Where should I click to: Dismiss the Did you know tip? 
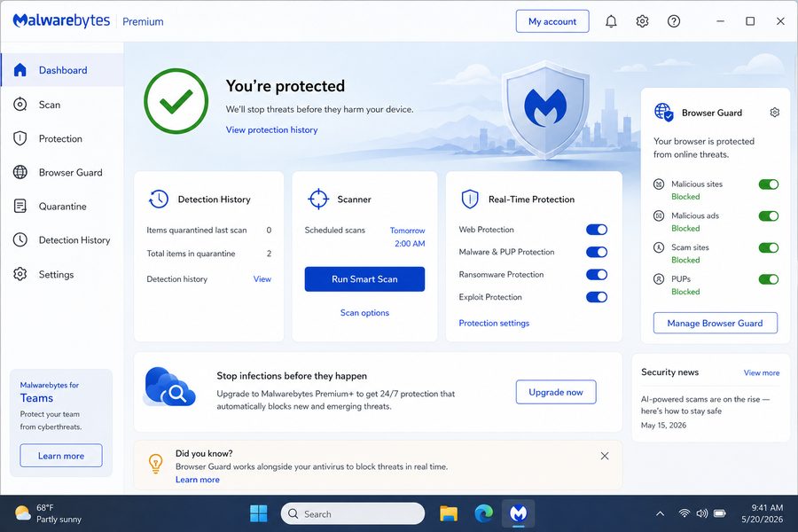click(605, 456)
